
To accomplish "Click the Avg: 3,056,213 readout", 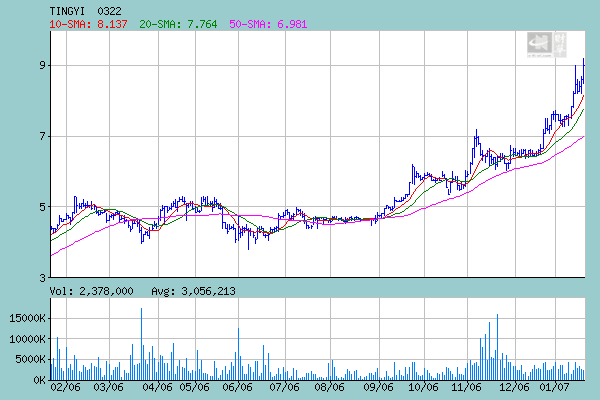I will coord(193,291).
